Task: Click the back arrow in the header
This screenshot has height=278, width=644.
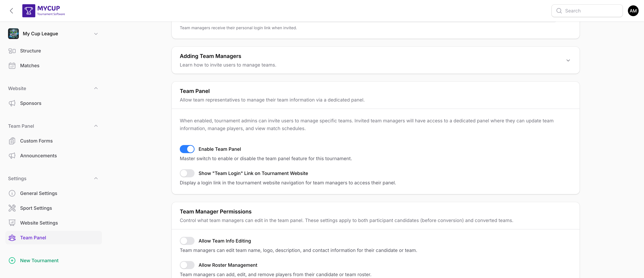Action: (x=11, y=11)
